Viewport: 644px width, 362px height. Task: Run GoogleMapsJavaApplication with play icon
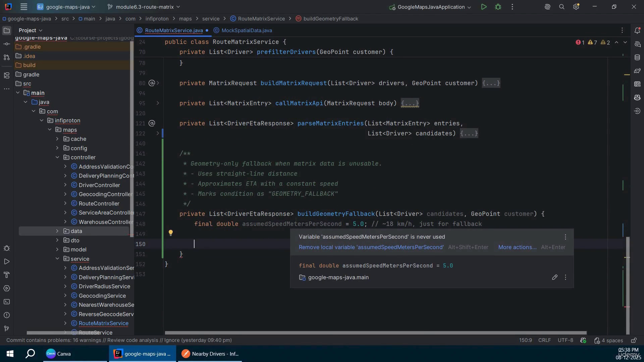tap(483, 7)
